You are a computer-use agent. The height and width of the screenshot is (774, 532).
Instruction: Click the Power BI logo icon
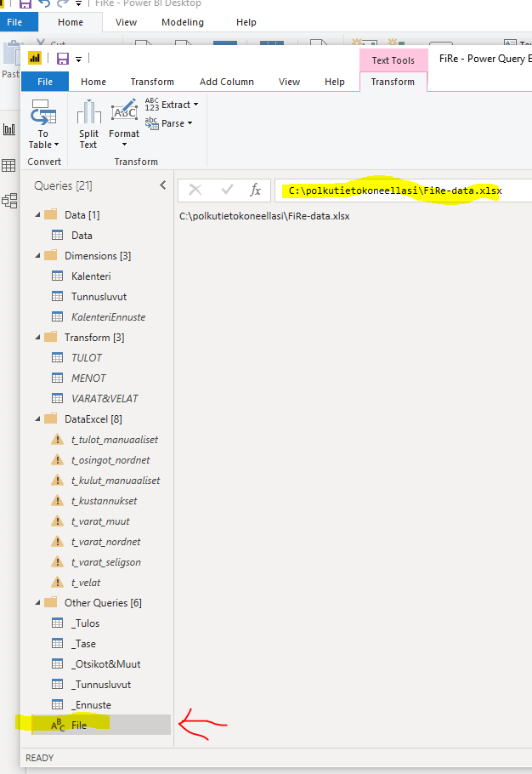(x=35, y=58)
